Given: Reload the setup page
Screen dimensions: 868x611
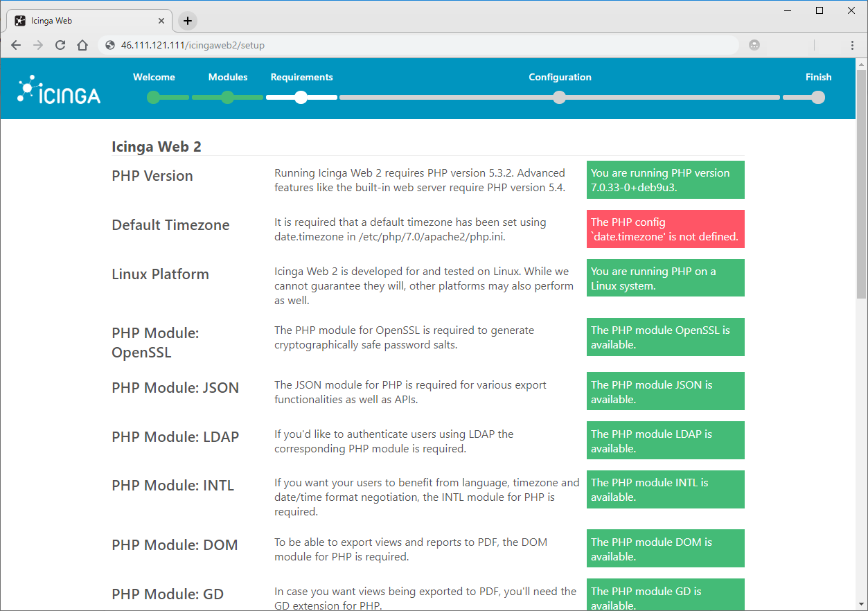Looking at the screenshot, I should coord(60,44).
